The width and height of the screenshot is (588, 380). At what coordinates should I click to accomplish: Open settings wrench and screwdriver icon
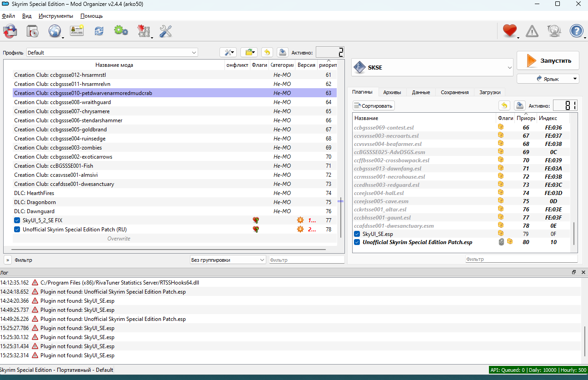click(166, 31)
